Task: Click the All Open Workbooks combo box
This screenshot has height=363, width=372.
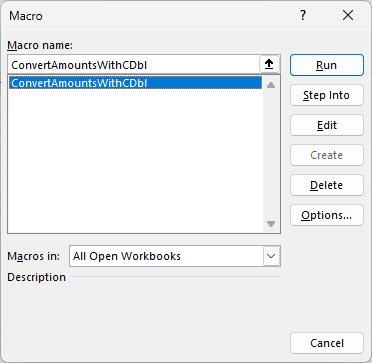Action: [175, 256]
